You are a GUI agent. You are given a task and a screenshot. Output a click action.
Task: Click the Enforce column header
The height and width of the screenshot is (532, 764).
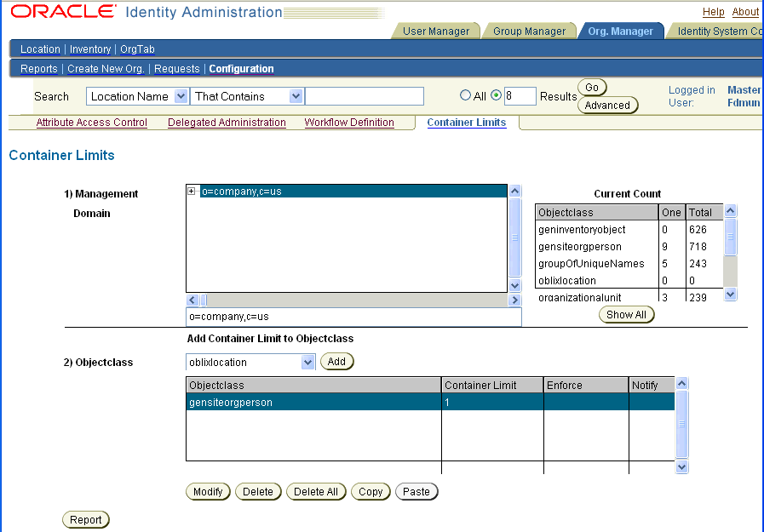pyautogui.click(x=586, y=385)
